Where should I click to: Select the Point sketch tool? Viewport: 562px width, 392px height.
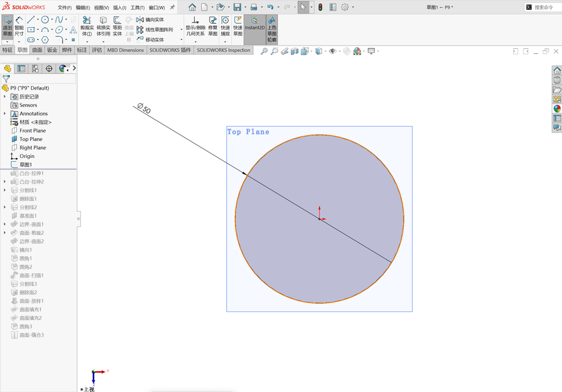click(x=73, y=39)
